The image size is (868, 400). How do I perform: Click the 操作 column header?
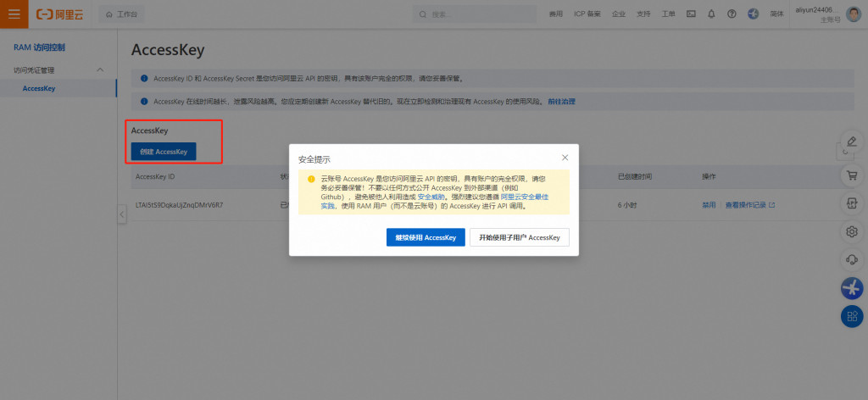709,176
